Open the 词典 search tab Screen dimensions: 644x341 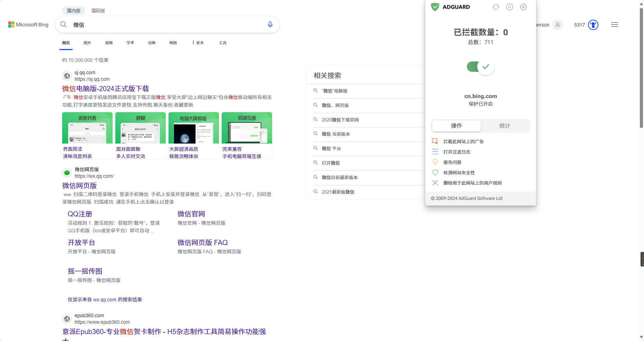152,43
